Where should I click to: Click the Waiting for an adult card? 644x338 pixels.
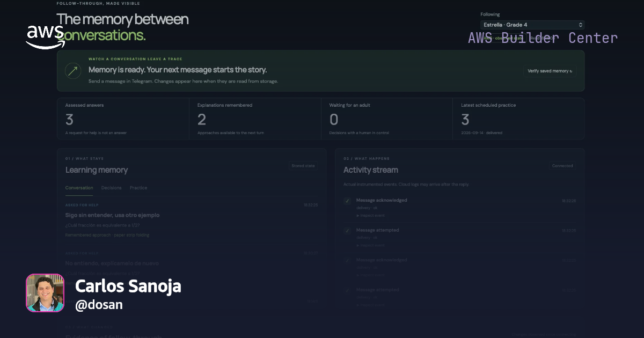click(387, 119)
